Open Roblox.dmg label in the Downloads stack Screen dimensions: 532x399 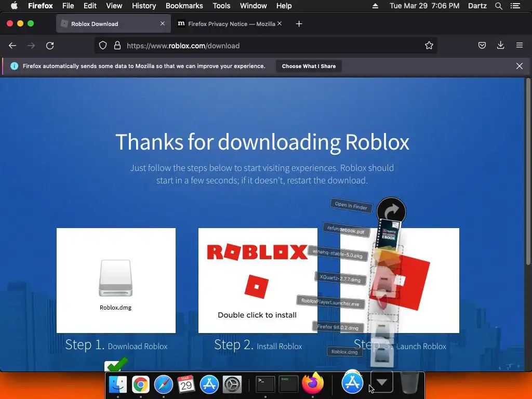[344, 352]
